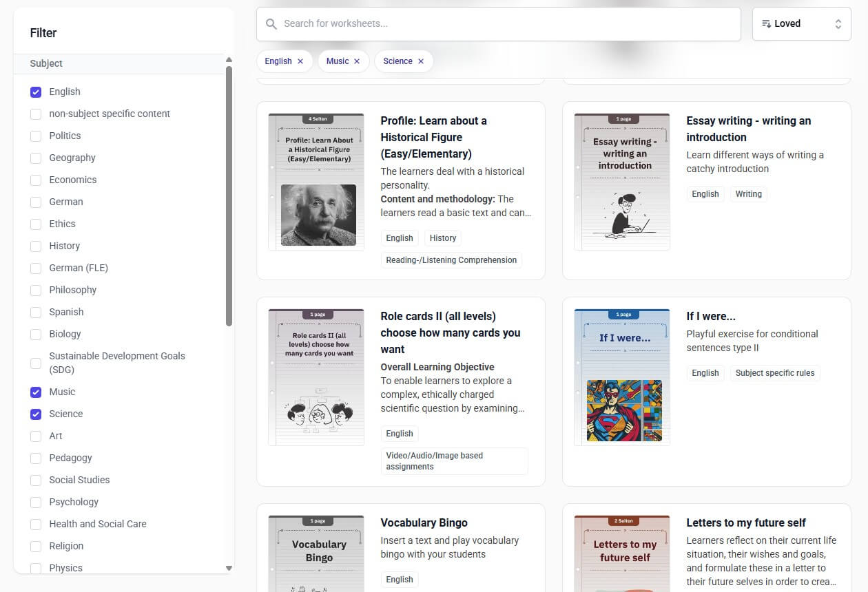Check non-subject specific content checkbox
This screenshot has width=868, height=592.
pos(36,114)
